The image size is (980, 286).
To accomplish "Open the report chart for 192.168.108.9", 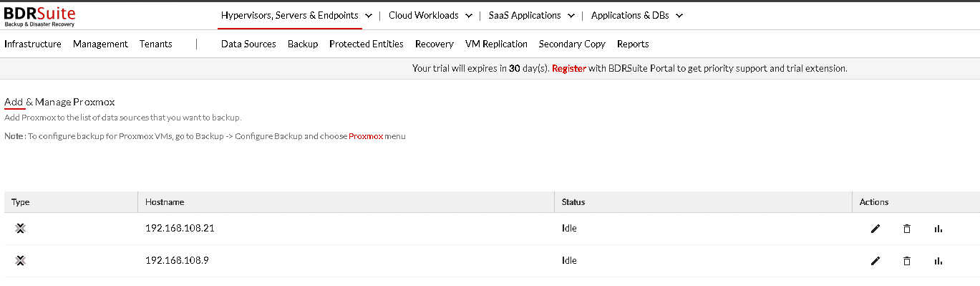I will [938, 261].
